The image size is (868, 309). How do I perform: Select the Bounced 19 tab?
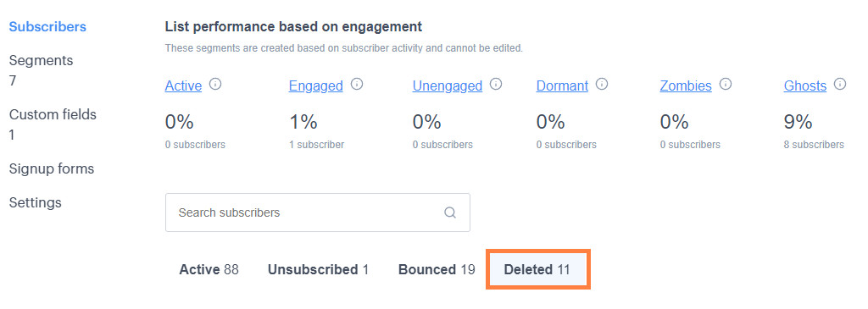tap(437, 270)
